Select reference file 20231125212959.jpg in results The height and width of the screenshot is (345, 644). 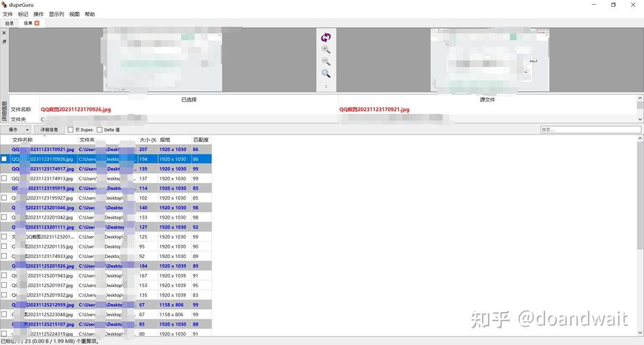[x=106, y=305]
